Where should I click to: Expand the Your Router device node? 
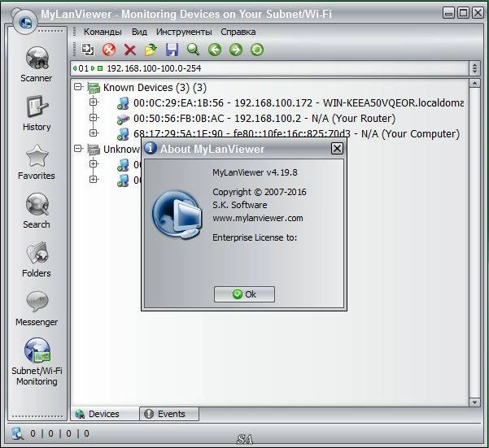point(94,117)
